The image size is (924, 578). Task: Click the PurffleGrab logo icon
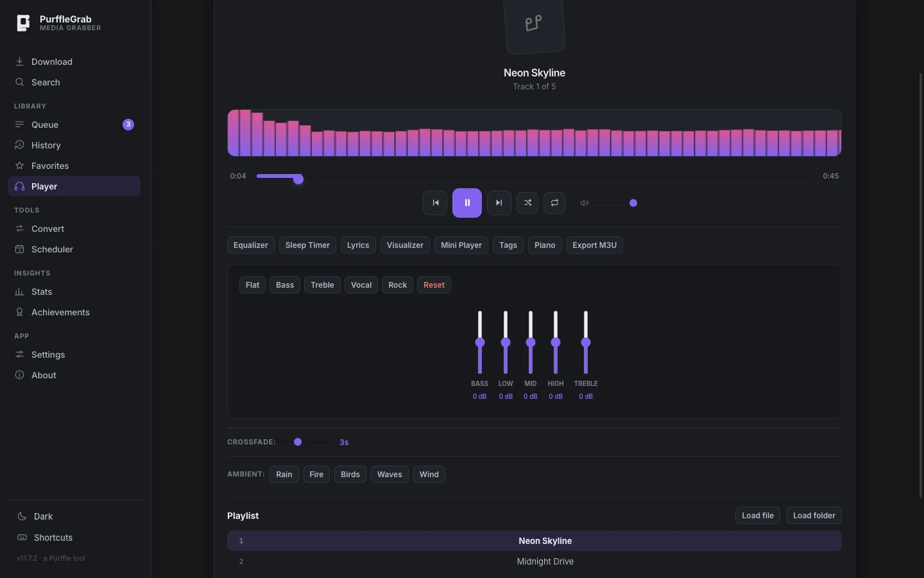point(23,23)
